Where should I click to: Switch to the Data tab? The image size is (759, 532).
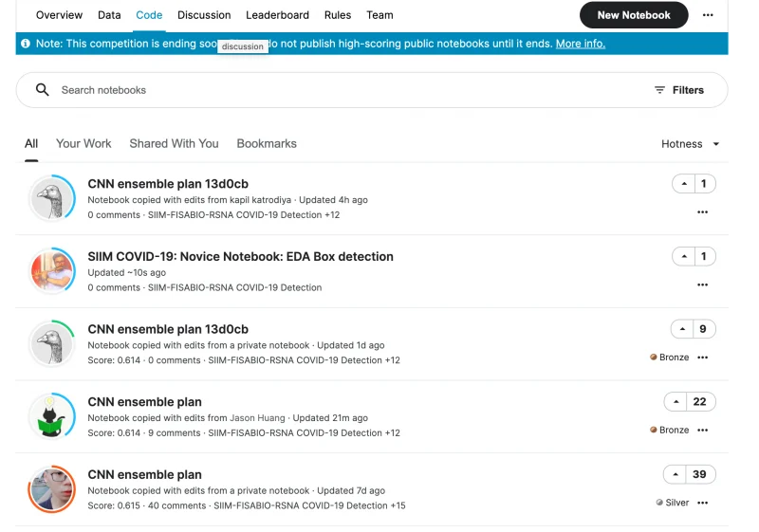pos(109,15)
